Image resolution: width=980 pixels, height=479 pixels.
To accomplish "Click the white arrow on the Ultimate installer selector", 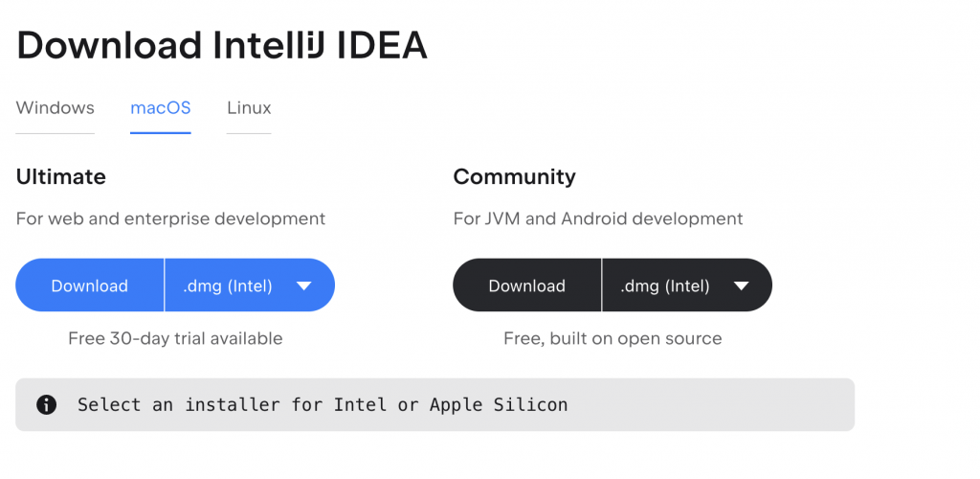I will pos(304,285).
